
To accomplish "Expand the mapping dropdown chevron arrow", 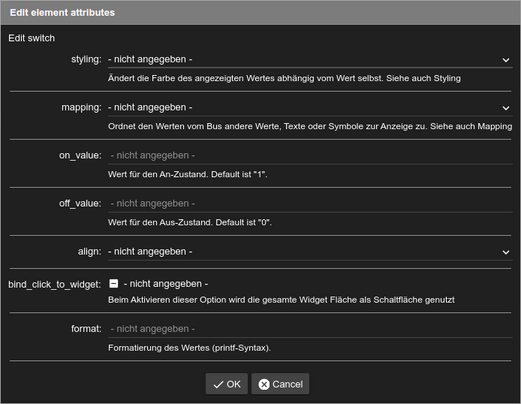I will (506, 108).
